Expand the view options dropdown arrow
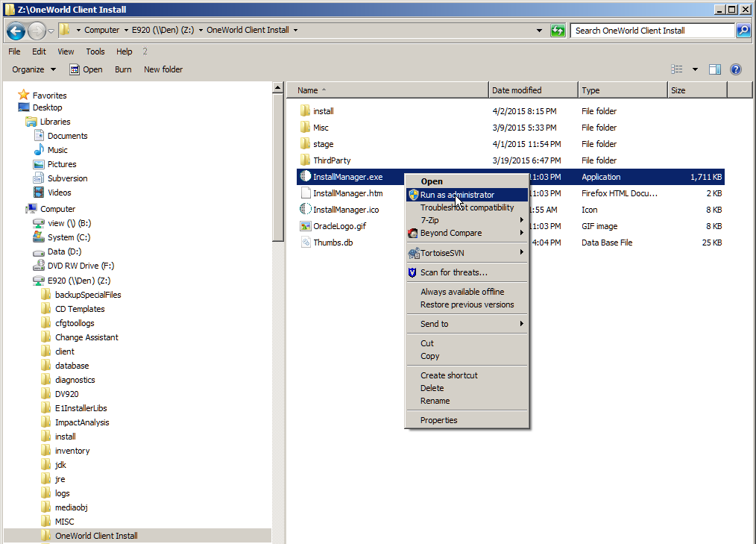 tap(696, 69)
